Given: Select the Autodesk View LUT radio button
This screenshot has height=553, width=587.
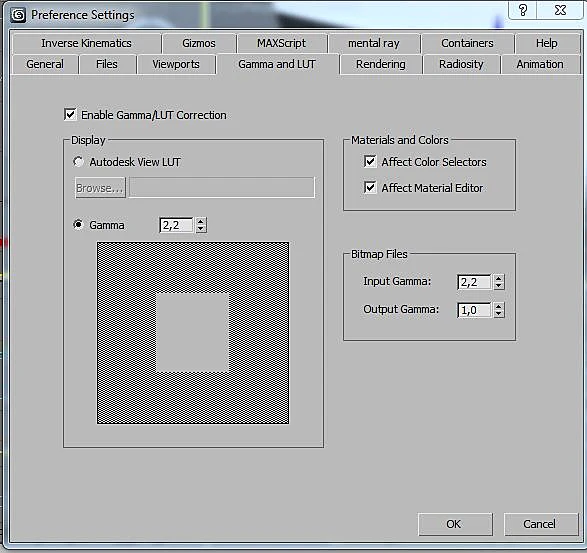Looking at the screenshot, I should click(x=78, y=162).
